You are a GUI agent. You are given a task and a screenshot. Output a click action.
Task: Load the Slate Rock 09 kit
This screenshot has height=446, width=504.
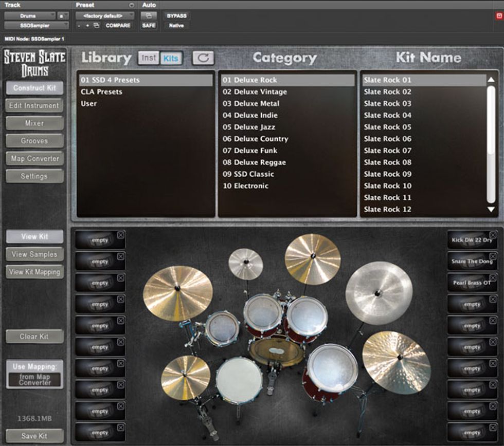tap(424, 174)
